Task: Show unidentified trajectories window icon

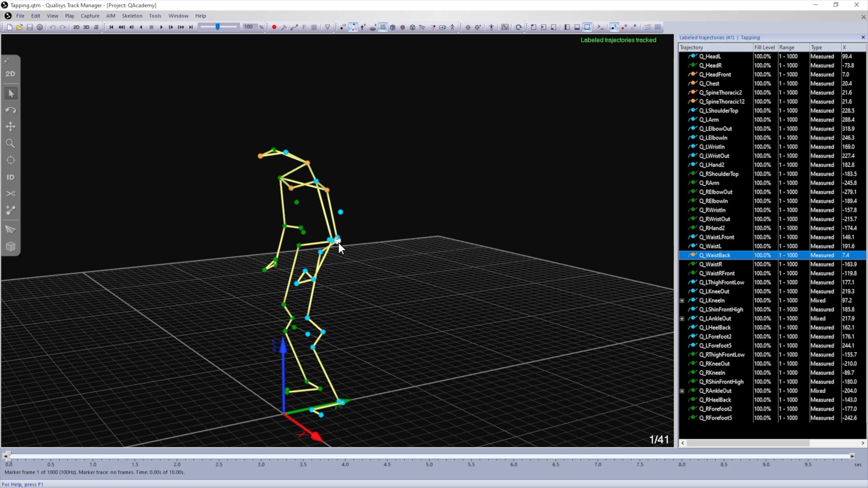Action: point(624,27)
